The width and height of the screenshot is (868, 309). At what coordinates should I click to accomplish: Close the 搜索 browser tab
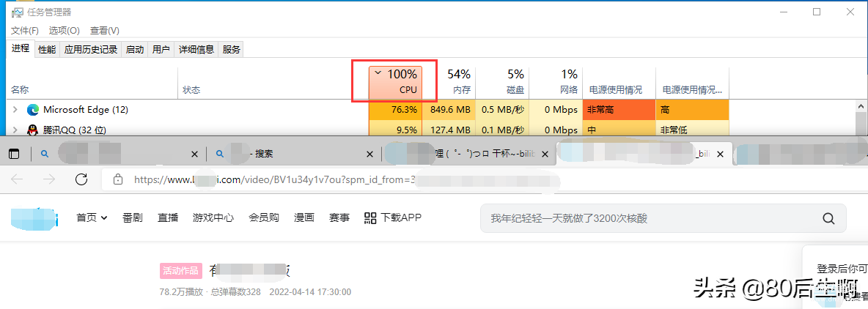click(x=370, y=154)
